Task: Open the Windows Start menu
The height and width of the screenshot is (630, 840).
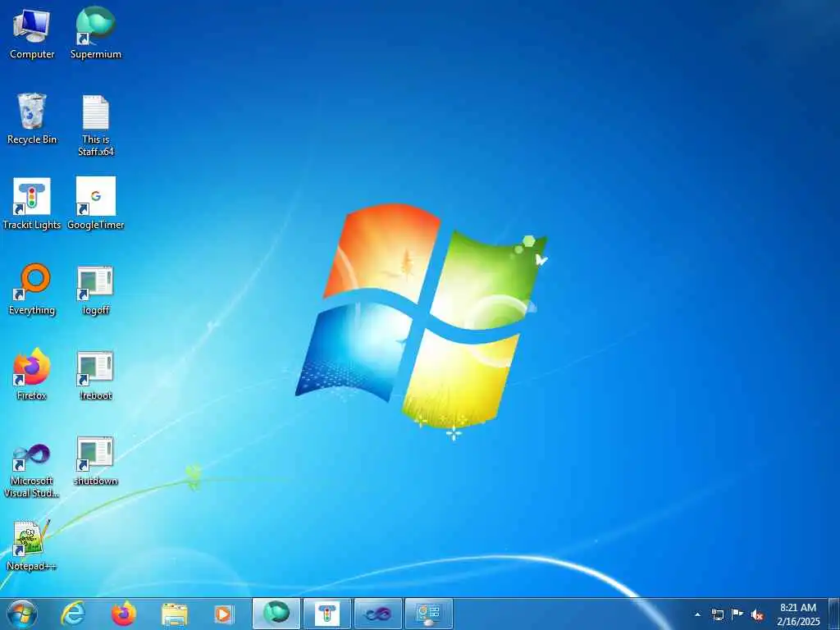Action: click(22, 614)
